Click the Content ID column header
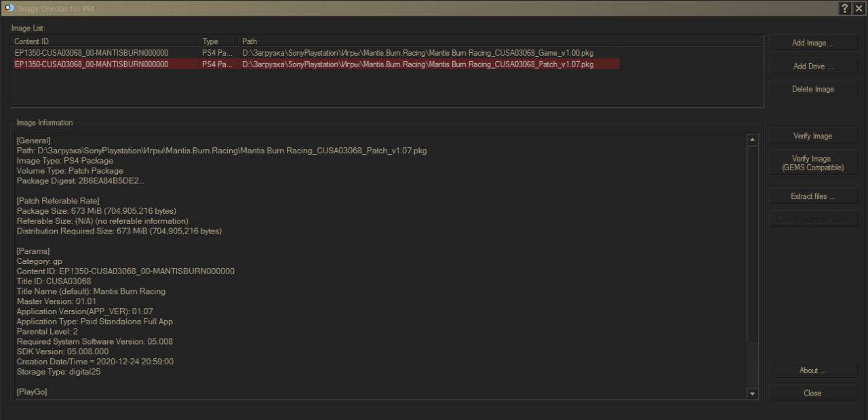 (104, 41)
